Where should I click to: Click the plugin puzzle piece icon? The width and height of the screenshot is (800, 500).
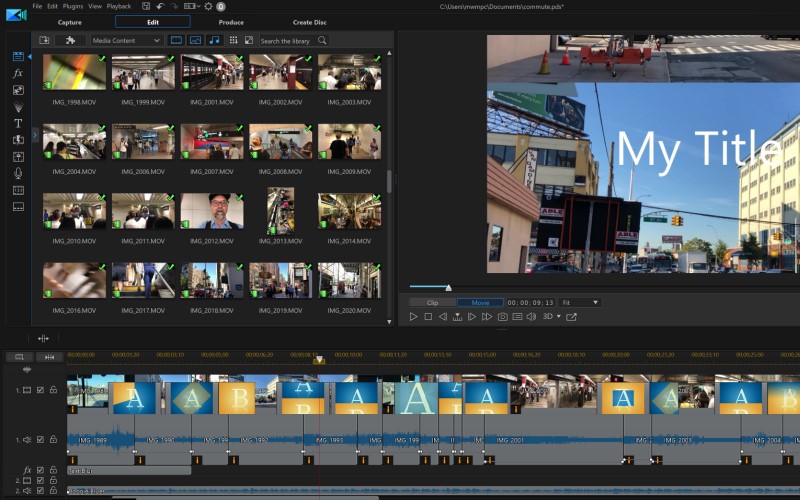70,40
